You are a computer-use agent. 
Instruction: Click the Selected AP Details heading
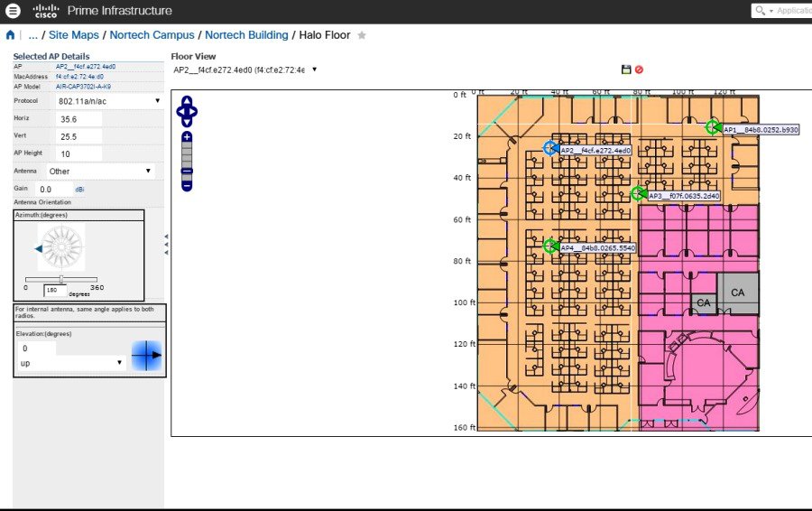[51, 56]
